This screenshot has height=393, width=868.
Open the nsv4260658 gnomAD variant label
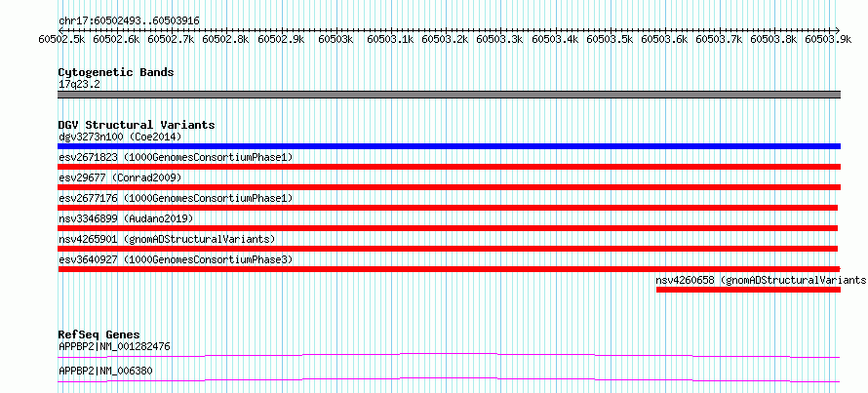[762, 280]
